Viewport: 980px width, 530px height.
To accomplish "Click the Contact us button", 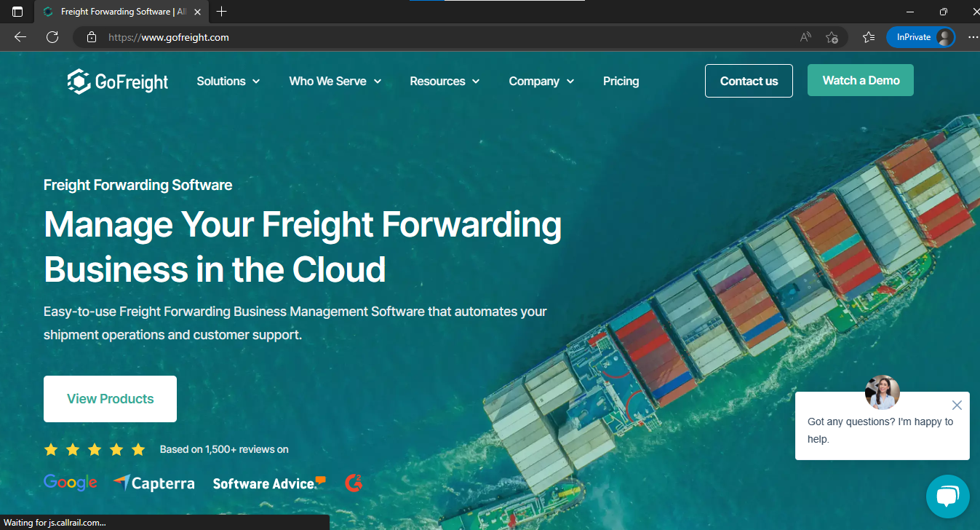I will [x=749, y=81].
